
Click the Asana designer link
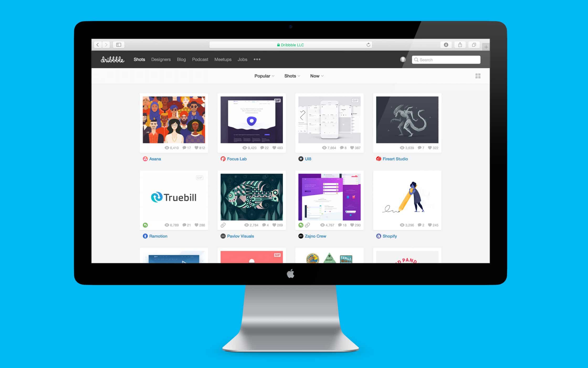click(155, 159)
